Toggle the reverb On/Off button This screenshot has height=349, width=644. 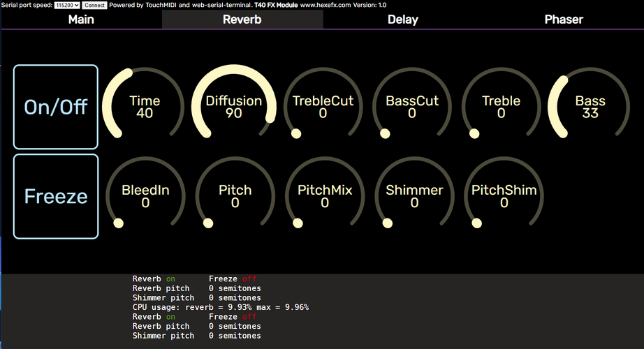[56, 107]
